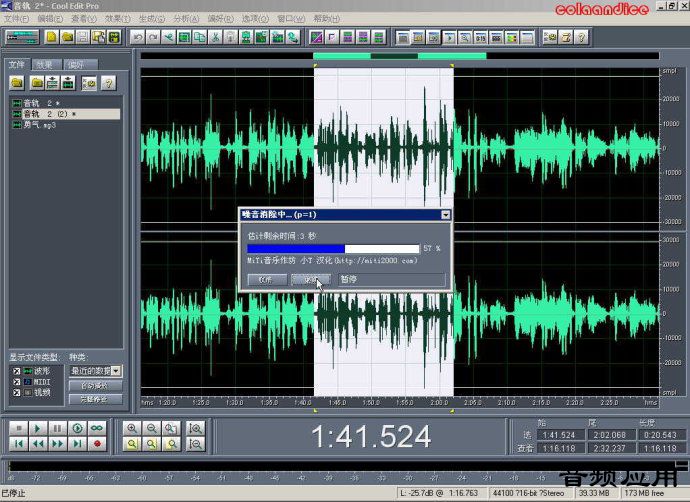Image resolution: width=690 pixels, height=502 pixels.
Task: Click the last yellow zoom-to-right-edge magnifier
Action: click(x=171, y=443)
